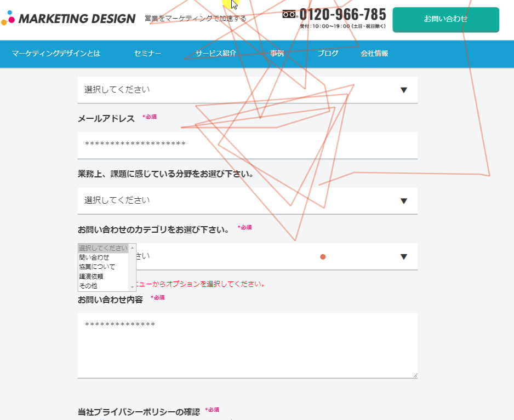This screenshot has height=420, width=514.
Task: Expand the 課題に感じている分野 dropdown
Action: click(x=247, y=201)
